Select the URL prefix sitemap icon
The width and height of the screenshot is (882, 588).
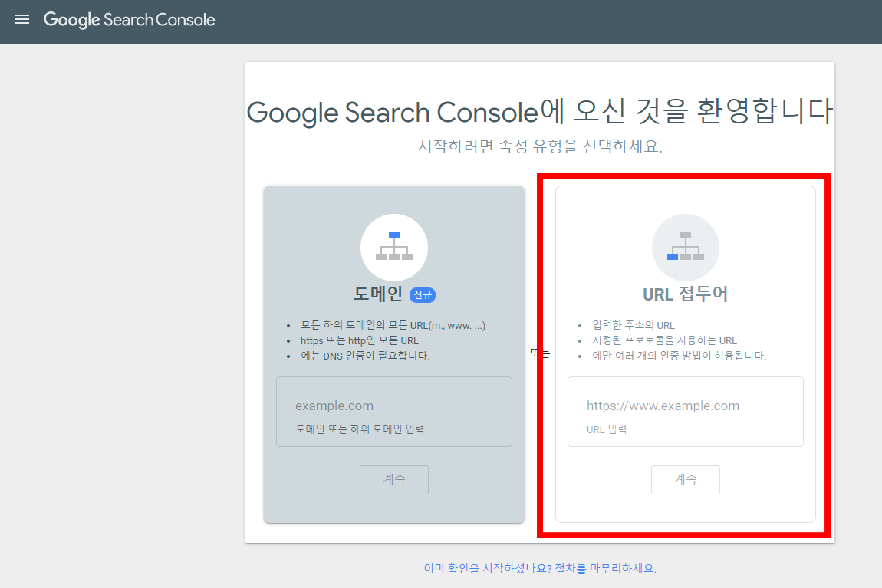tap(685, 248)
